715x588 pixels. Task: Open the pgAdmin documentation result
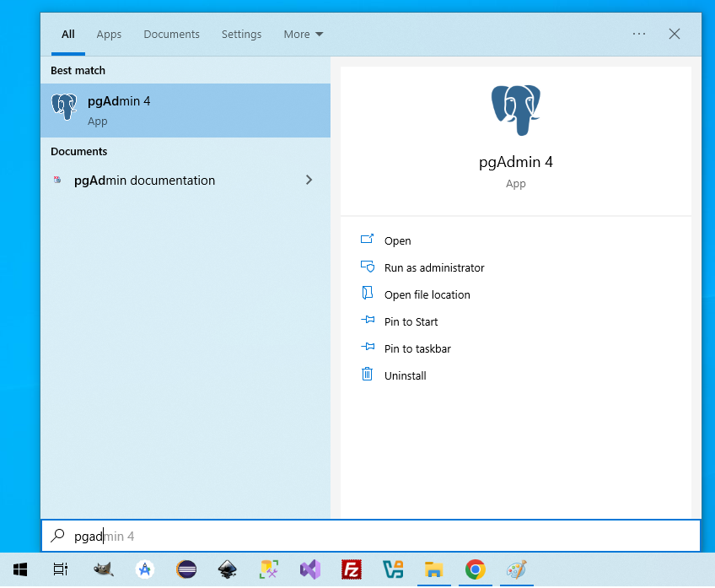(143, 181)
